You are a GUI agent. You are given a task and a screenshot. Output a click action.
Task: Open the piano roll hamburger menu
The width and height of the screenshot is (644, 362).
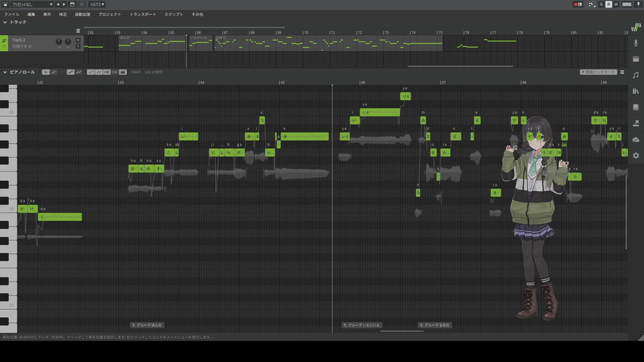pos(623,72)
